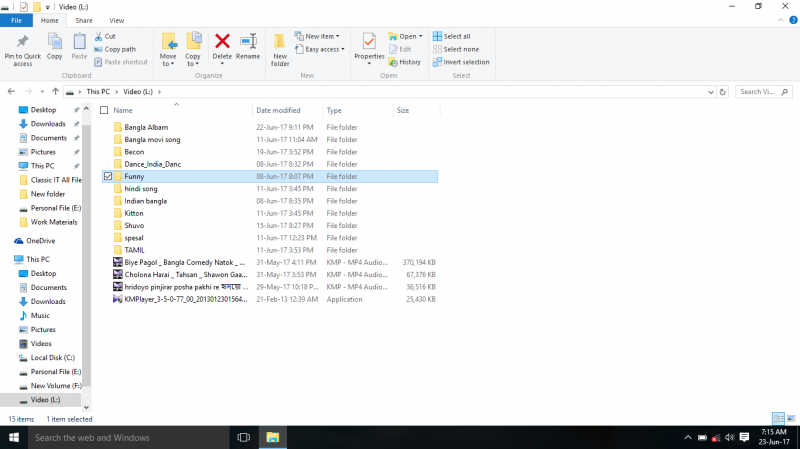Expand the Open dropdown arrow
The image size is (800, 449).
420,36
